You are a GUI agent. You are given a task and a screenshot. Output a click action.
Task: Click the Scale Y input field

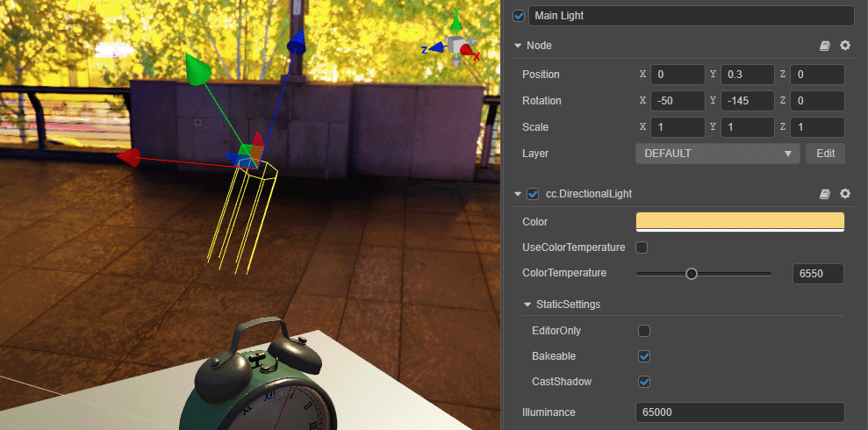click(x=747, y=127)
